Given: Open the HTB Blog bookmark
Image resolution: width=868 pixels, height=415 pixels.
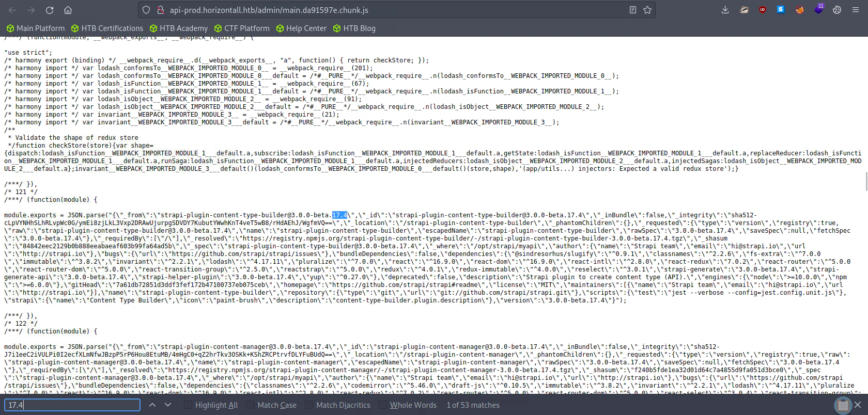Looking at the screenshot, I should pos(354,28).
